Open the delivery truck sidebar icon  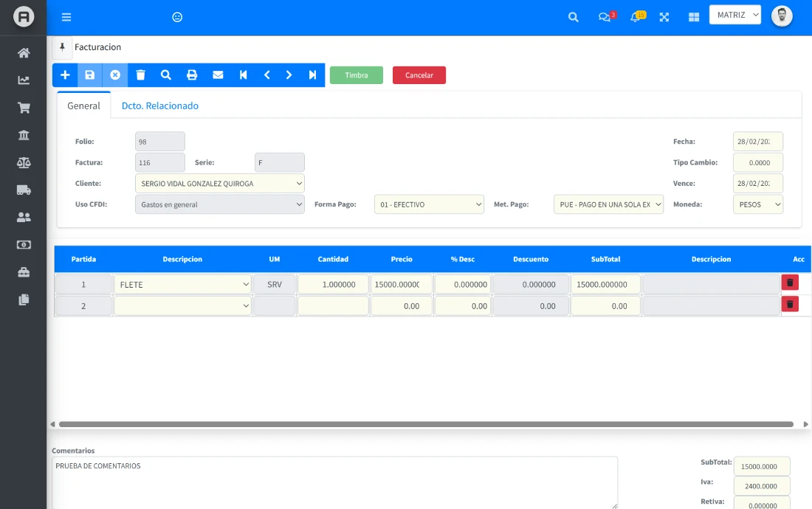click(24, 190)
